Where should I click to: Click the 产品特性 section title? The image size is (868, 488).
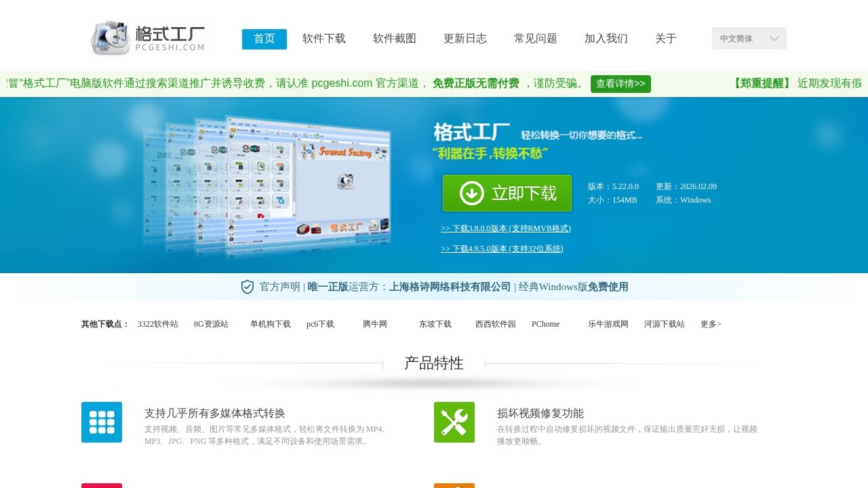(434, 363)
